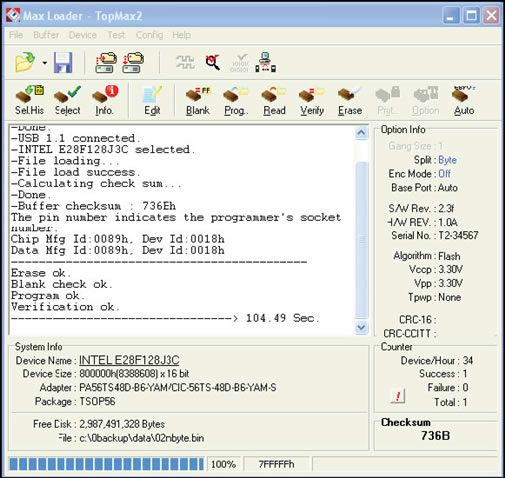The width and height of the screenshot is (505, 478).
Task: Click the save floppy disk icon
Action: point(63,62)
